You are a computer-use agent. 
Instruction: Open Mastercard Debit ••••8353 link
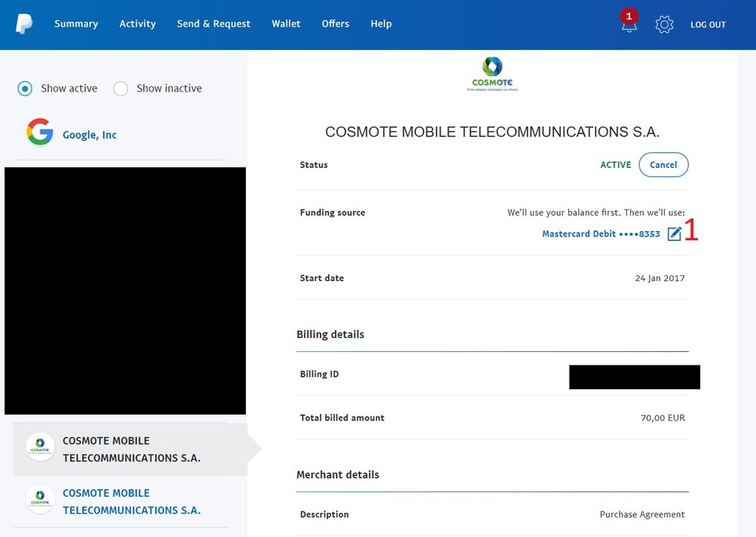(x=601, y=233)
